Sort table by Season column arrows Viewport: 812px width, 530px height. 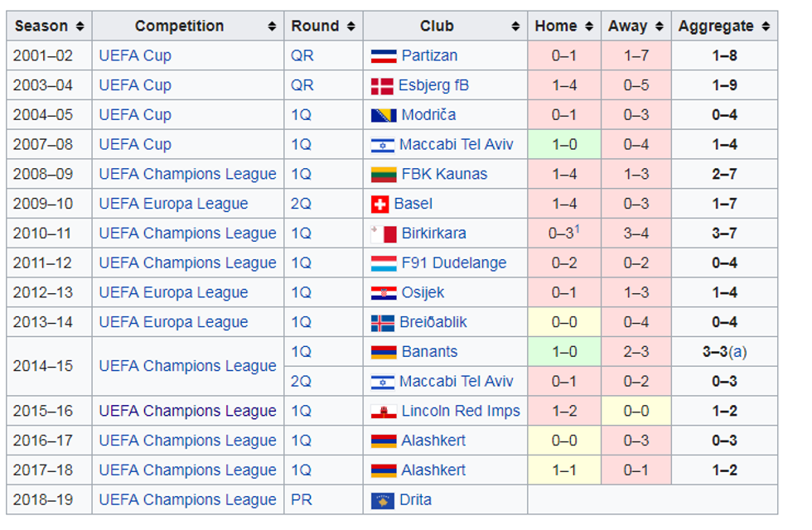[x=80, y=26]
